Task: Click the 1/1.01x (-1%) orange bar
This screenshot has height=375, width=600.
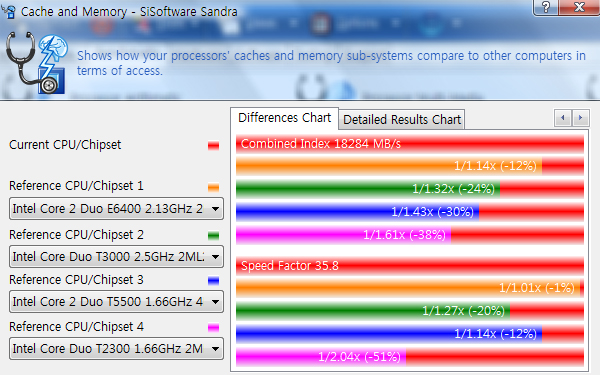Action: click(408, 288)
